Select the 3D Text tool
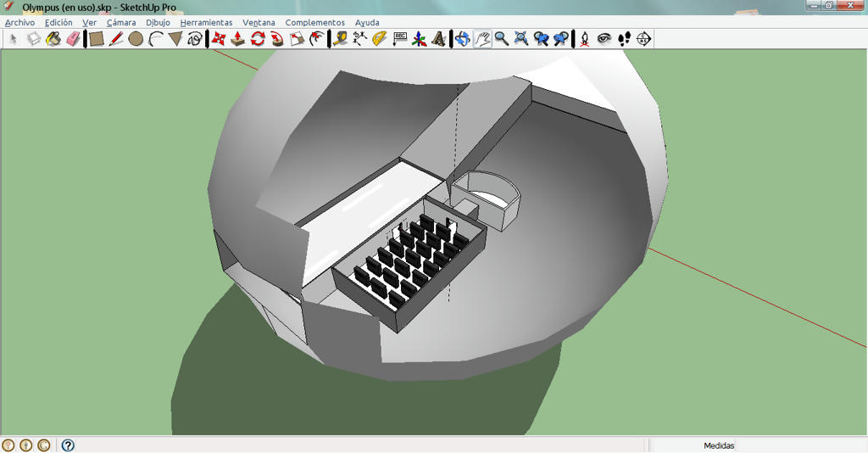Screen dimensions: 868x453 (438, 39)
